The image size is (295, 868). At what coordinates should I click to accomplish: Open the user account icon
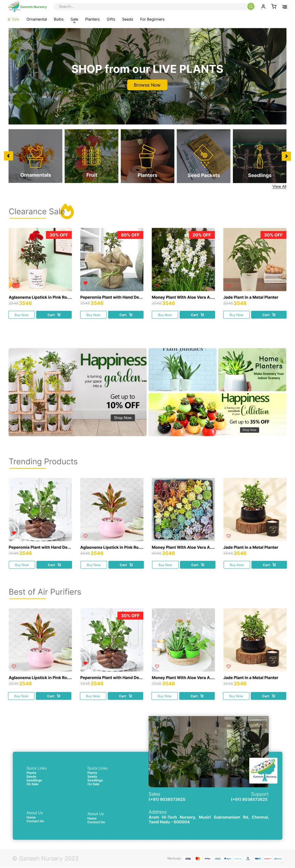click(263, 6)
